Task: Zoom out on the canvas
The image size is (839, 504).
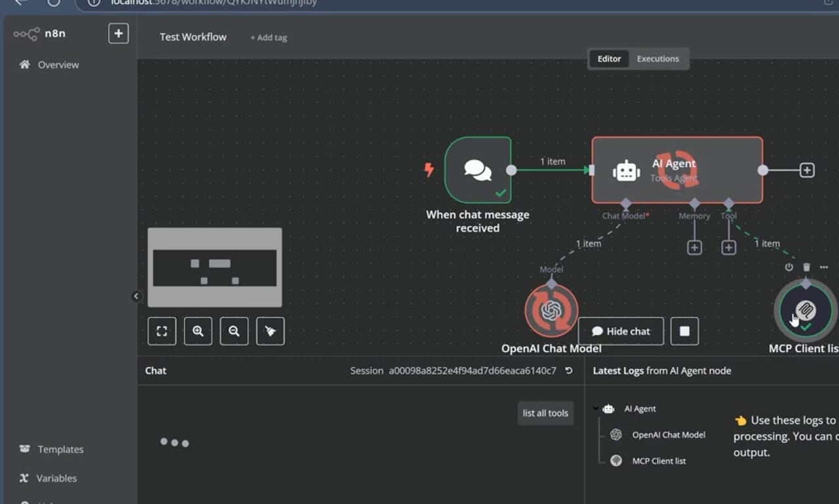Action: [234, 331]
